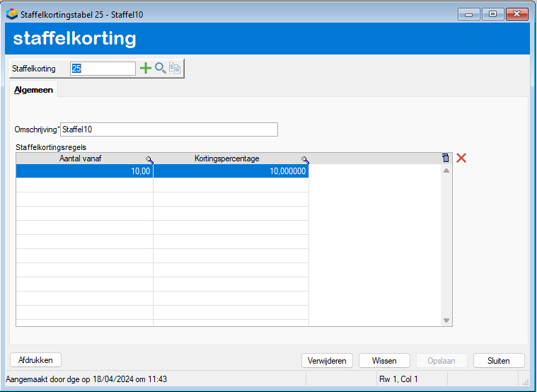The image size is (537, 392).
Task: Click the Verwijderen button
Action: (327, 361)
